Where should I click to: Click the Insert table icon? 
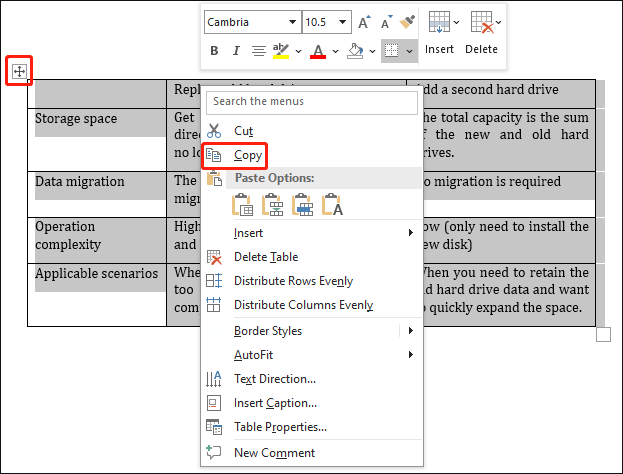click(x=439, y=22)
